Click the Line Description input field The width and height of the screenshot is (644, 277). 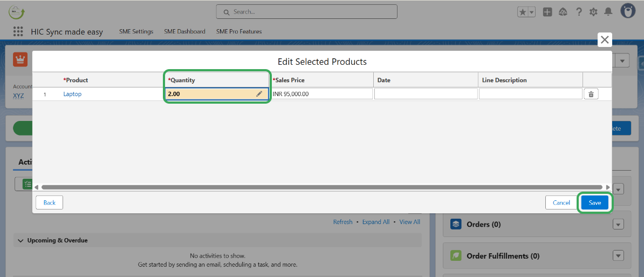point(530,94)
